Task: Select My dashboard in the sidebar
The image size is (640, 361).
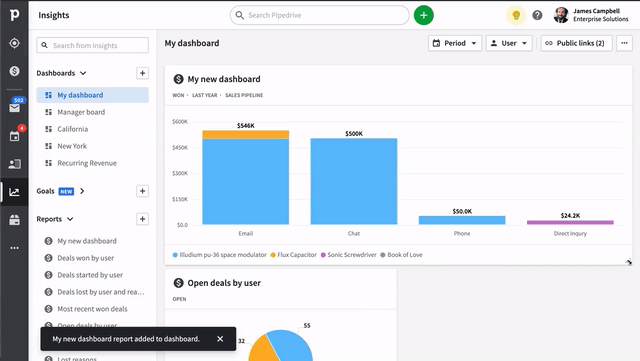Action: [92, 95]
